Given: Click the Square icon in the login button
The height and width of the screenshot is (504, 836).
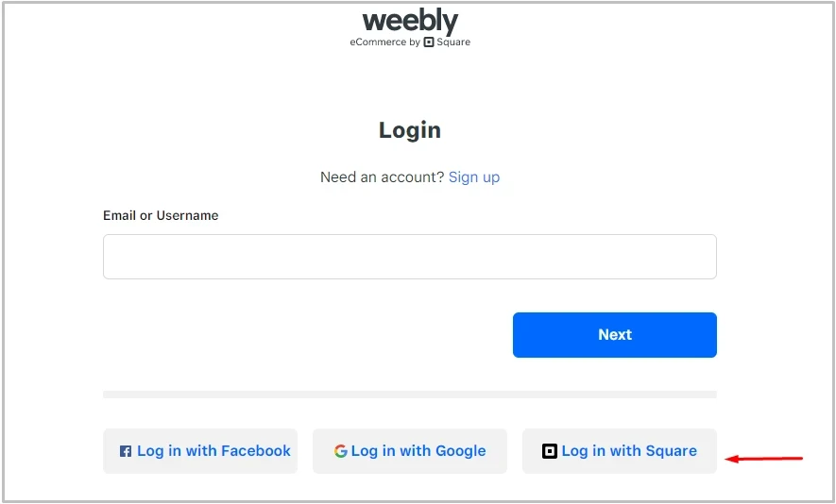Looking at the screenshot, I should tap(550, 451).
